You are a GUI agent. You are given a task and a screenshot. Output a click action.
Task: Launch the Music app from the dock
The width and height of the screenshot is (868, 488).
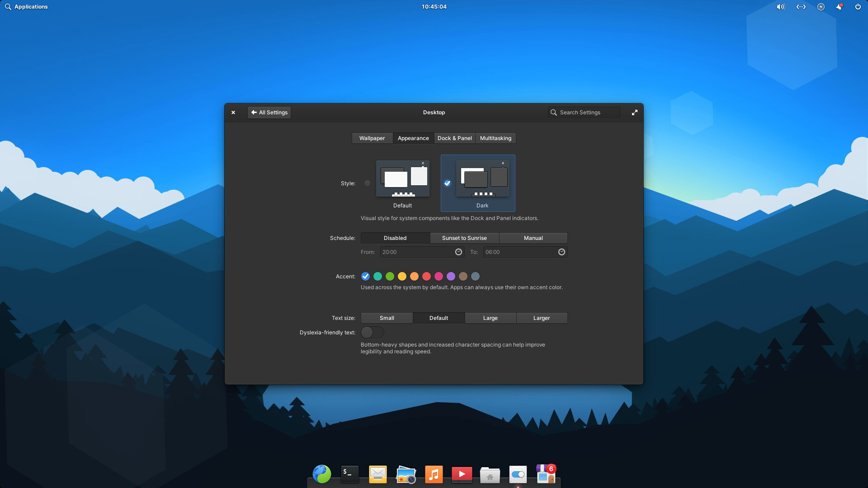coord(434,474)
